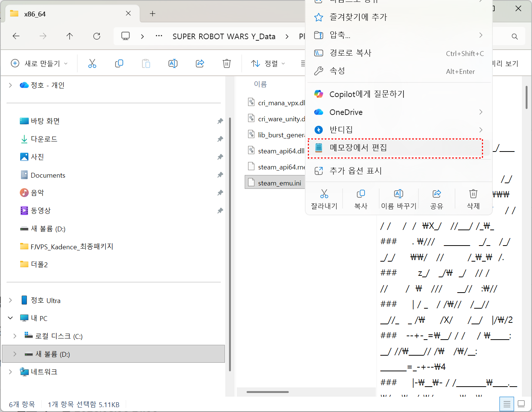
Task: Choose 경로로 복사 in the context menu
Action: coord(398,53)
